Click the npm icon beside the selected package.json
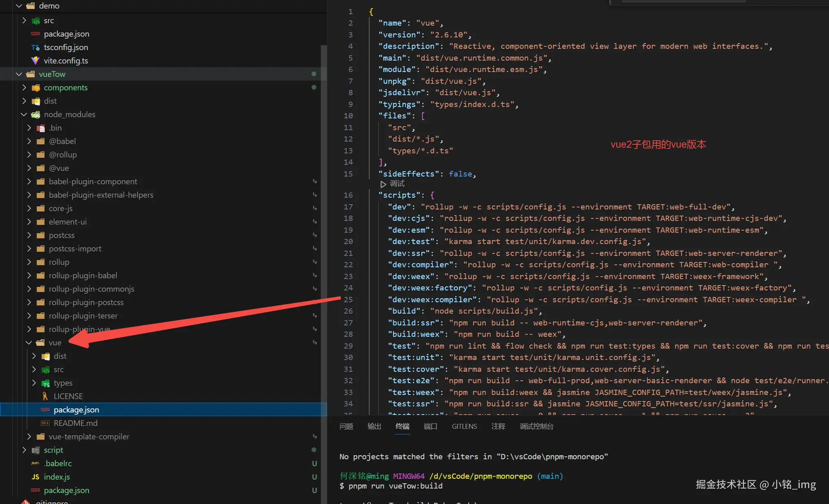This screenshot has width=829, height=504. [45, 410]
